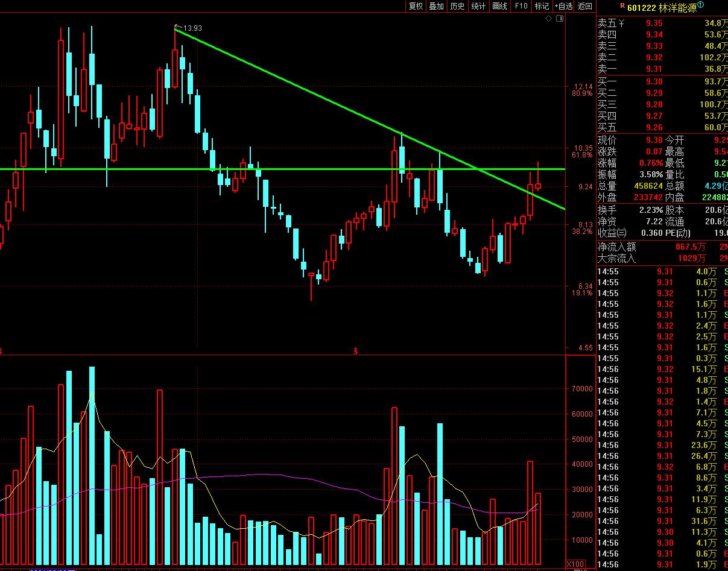Click the 涨跌 0.07 value

point(654,151)
